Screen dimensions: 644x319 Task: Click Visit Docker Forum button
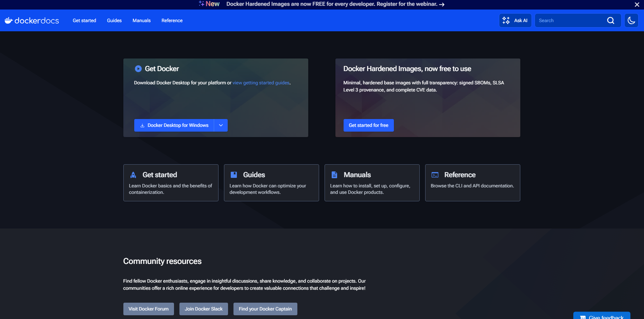click(149, 309)
